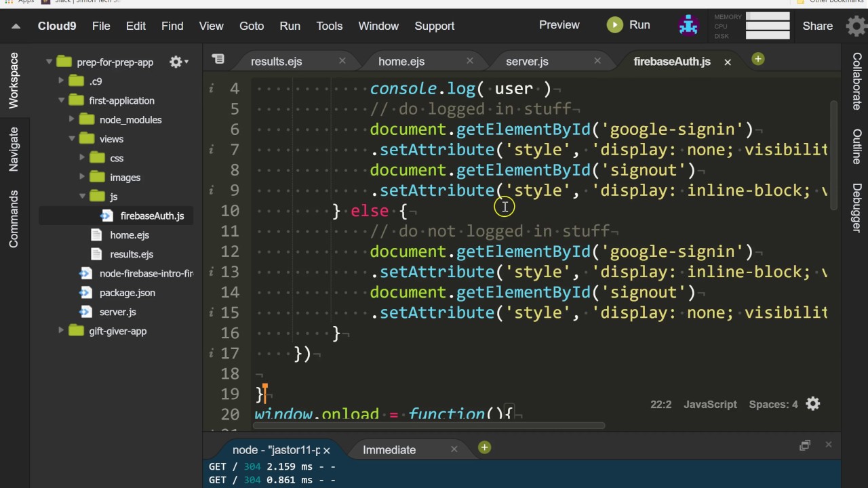Maximize the console panel icon

point(805,445)
